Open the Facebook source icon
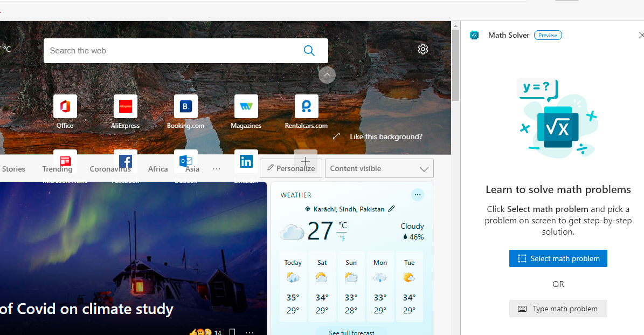Viewport: 644px width, 335px height. 125,161
